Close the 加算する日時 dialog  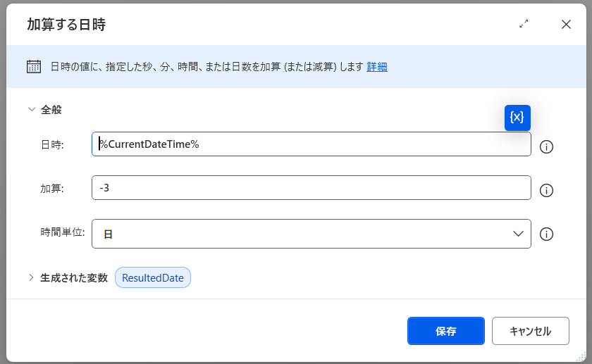point(566,24)
